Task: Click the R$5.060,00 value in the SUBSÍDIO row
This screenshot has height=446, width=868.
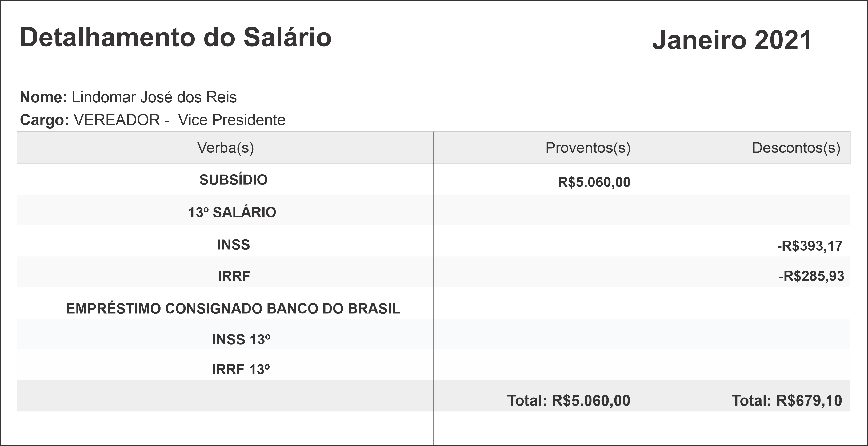Action: click(x=594, y=182)
